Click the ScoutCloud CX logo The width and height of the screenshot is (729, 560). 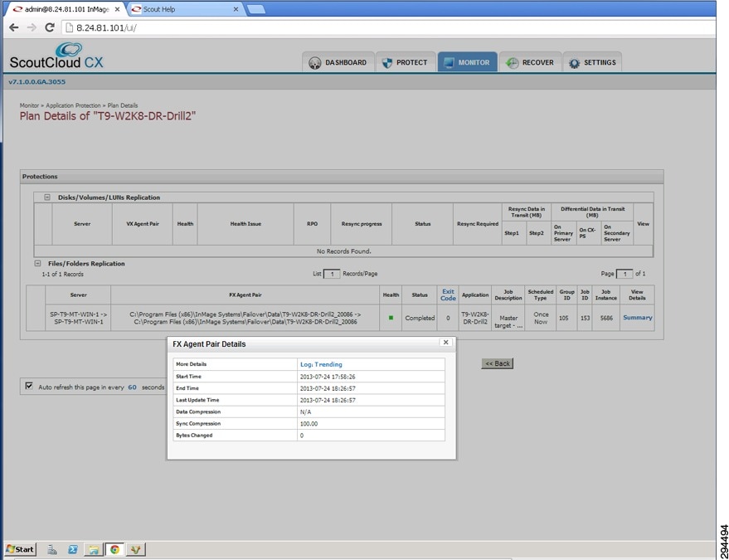click(56, 56)
